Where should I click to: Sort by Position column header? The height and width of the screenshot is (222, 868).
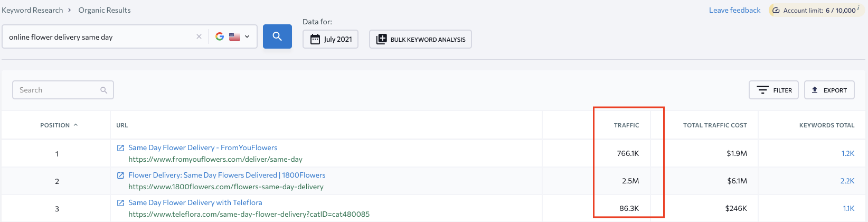(x=59, y=125)
